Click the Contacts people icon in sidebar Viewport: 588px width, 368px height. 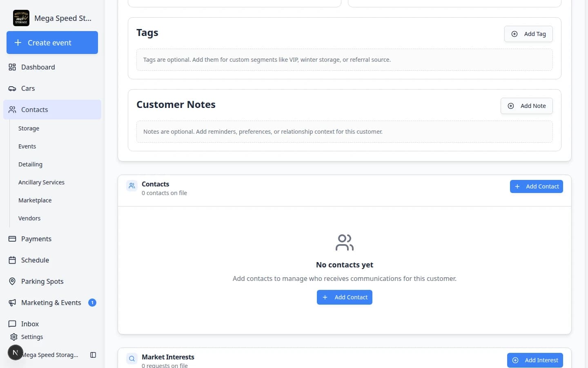pyautogui.click(x=12, y=110)
